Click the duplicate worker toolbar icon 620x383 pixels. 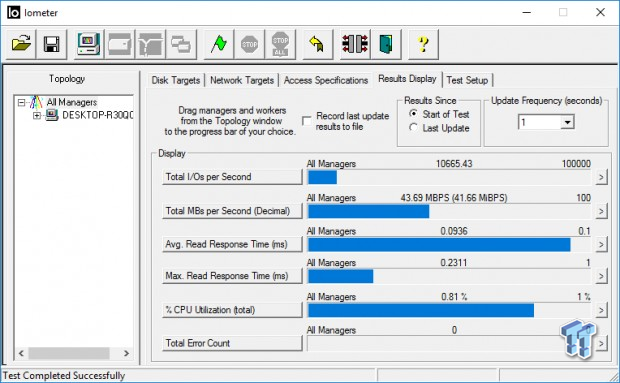coord(181,44)
